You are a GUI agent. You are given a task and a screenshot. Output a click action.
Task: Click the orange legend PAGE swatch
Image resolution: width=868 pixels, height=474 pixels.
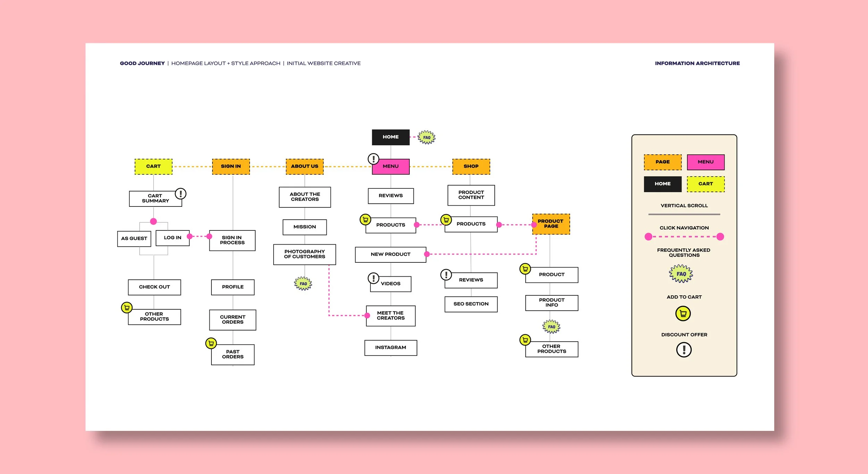tap(662, 162)
